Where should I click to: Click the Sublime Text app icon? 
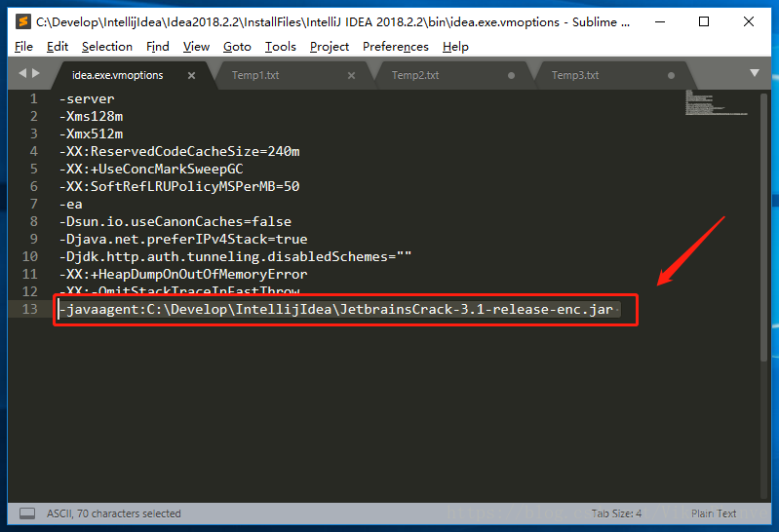click(22, 21)
